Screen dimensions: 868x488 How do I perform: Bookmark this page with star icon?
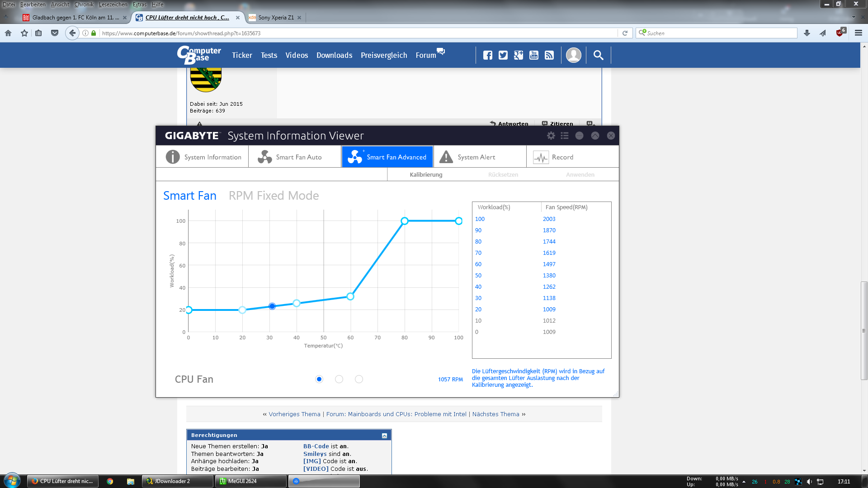24,33
